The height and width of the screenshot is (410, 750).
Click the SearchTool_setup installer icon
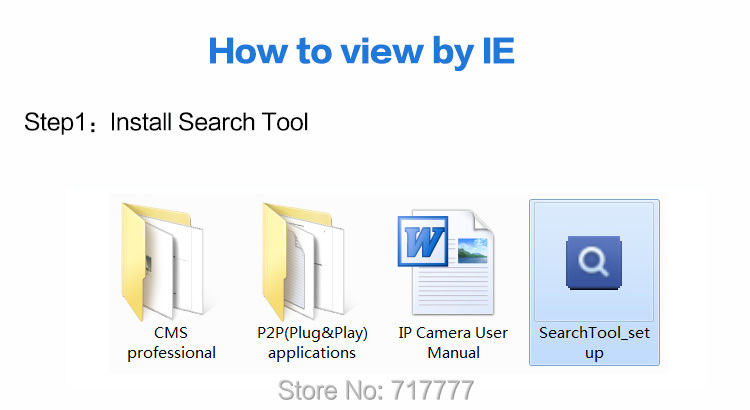[594, 262]
